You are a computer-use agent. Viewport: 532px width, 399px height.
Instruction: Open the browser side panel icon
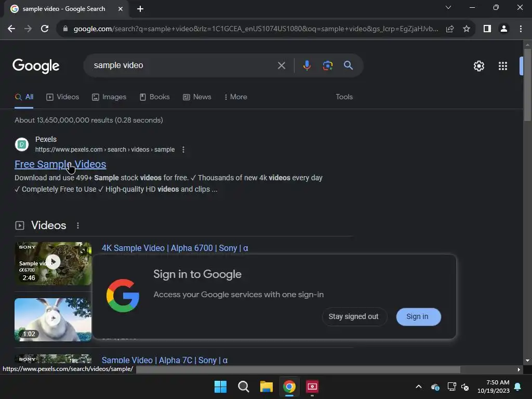pos(487,29)
